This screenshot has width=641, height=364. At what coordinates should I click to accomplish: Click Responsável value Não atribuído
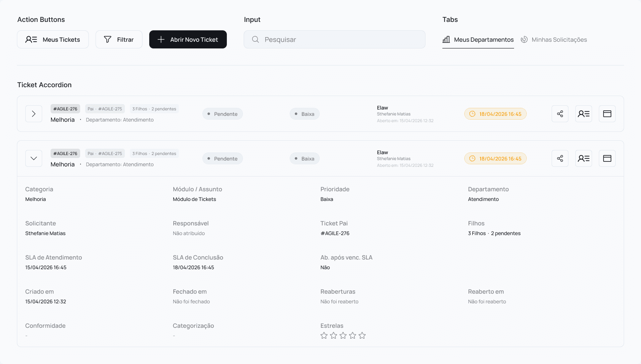189,233
